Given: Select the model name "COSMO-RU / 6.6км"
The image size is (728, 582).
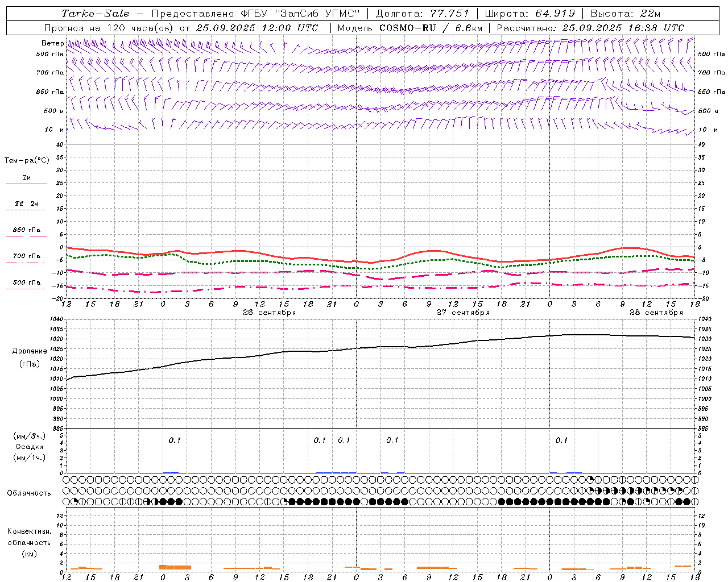Looking at the screenshot, I should 431,28.
